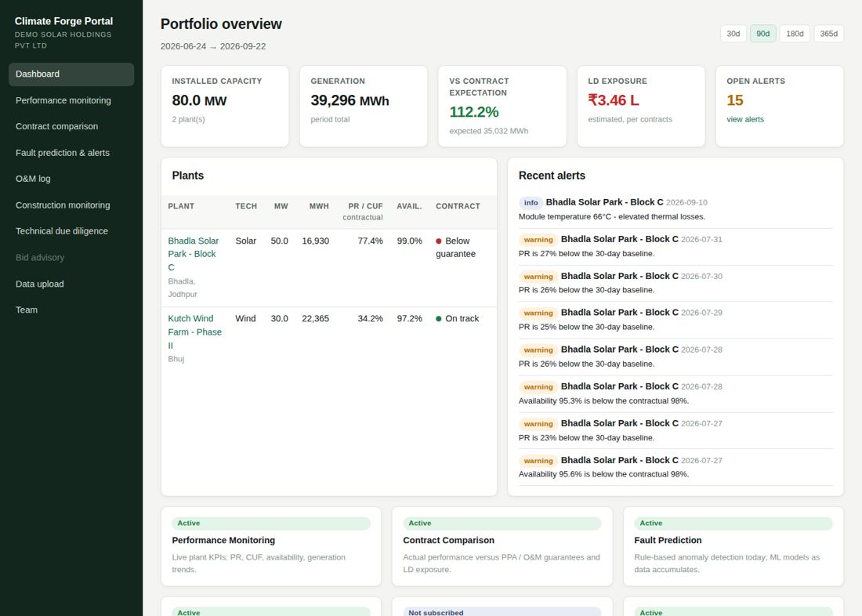This screenshot has width=862, height=616.
Task: Click the date range 2026-06-24 → 2026-09-22
Action: (x=212, y=46)
